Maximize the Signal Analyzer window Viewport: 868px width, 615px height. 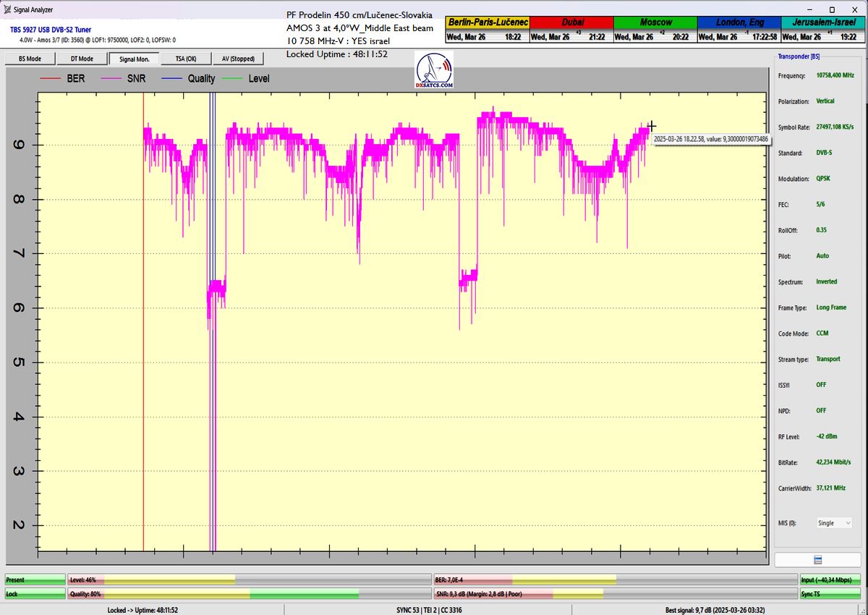pos(832,9)
